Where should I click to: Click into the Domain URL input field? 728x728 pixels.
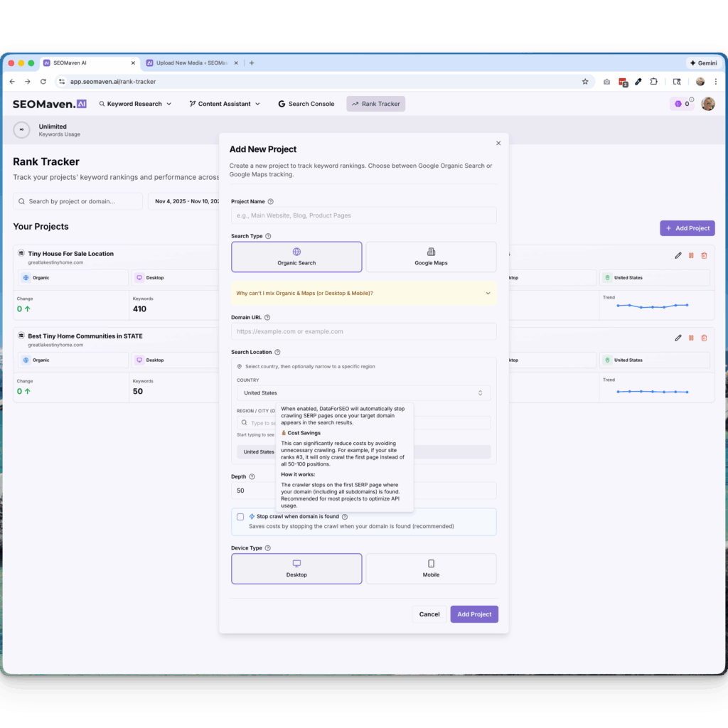pyautogui.click(x=363, y=331)
